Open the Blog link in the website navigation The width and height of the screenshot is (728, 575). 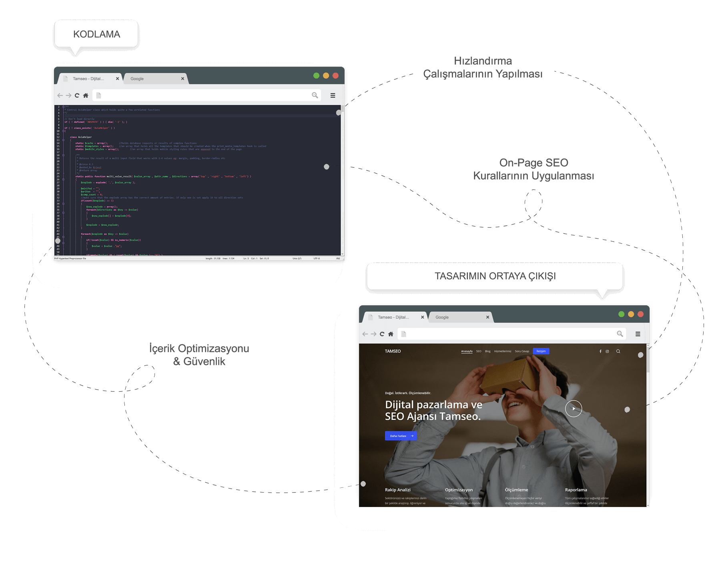tap(487, 351)
